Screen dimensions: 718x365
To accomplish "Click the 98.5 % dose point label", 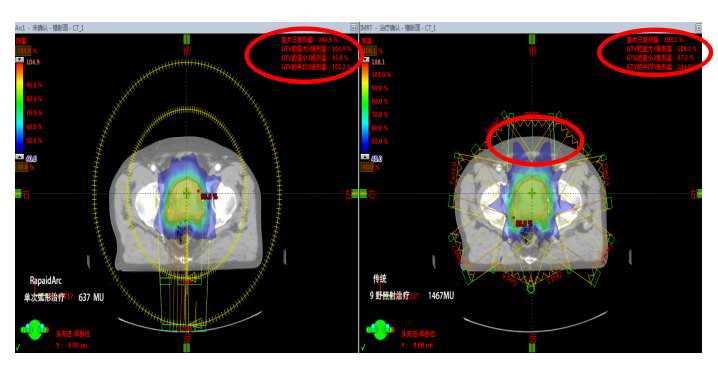I will [x=209, y=196].
